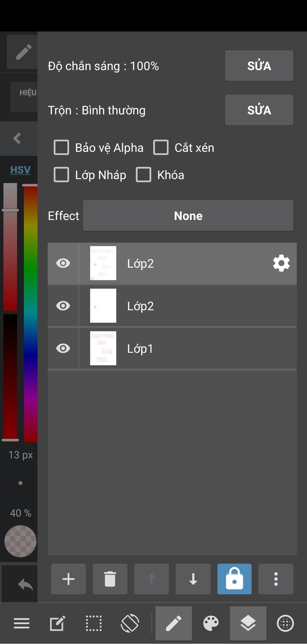307x644 pixels.
Task: Select the dotted rectangle selection tool
Action: pos(94,624)
